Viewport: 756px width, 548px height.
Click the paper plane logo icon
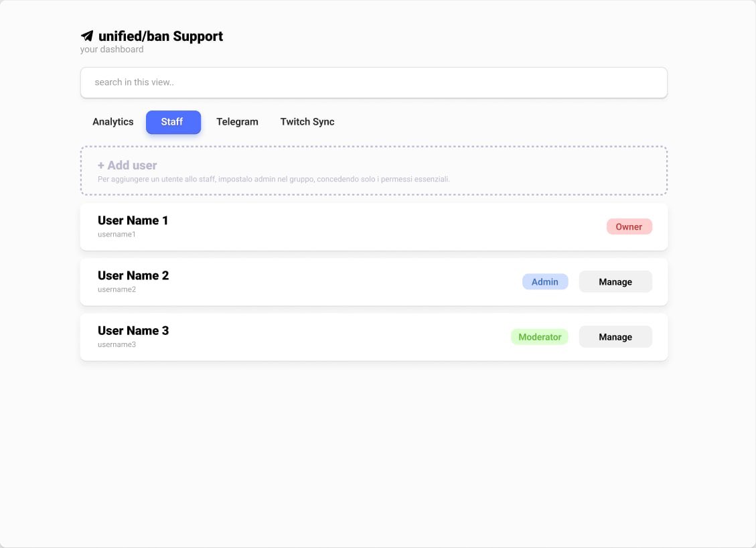(x=87, y=36)
